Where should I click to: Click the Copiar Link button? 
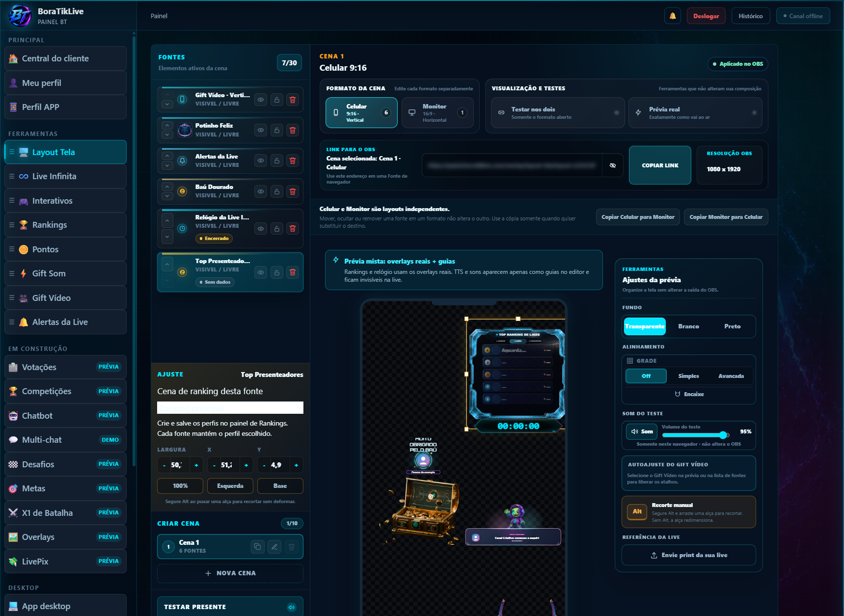pos(660,165)
